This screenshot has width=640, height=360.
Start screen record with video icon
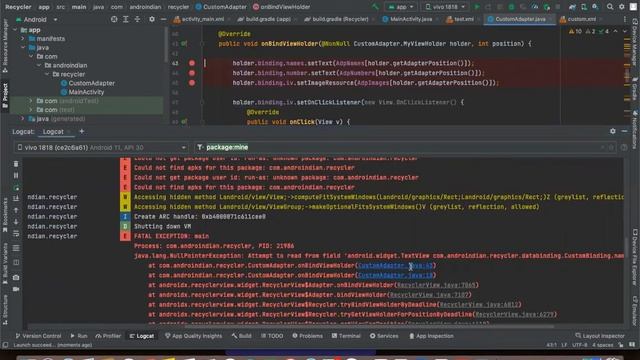pos(16,289)
